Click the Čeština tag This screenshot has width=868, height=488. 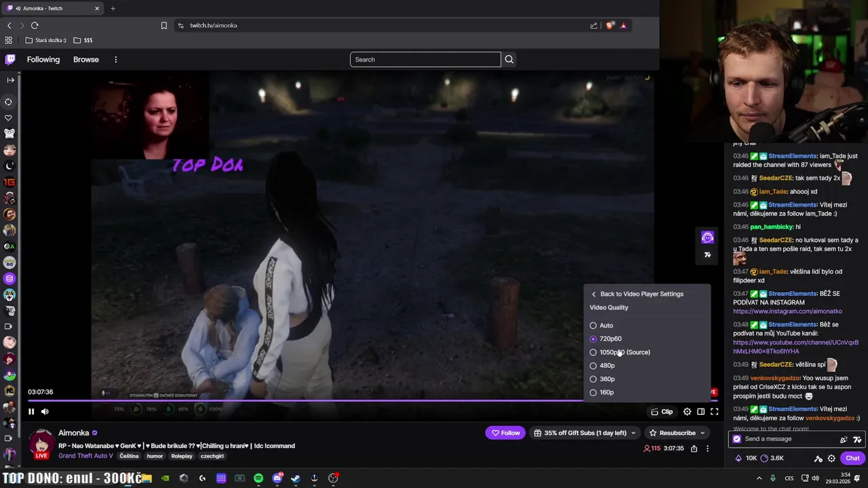click(x=129, y=456)
